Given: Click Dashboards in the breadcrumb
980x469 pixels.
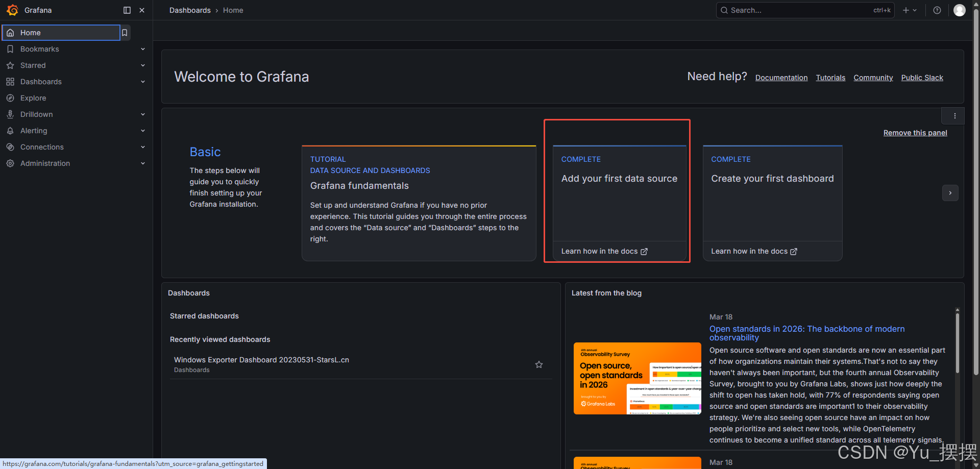Looking at the screenshot, I should click(190, 10).
